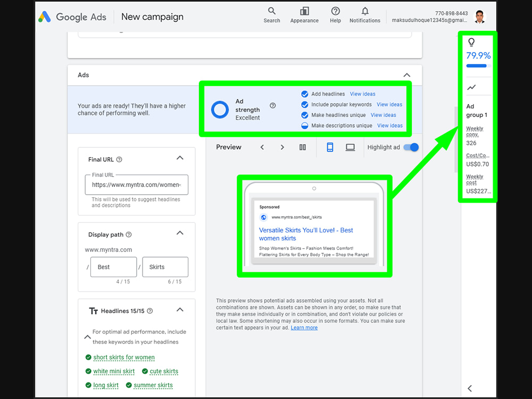
Task: Click the Make headlines unique check mark
Action: coord(305,115)
